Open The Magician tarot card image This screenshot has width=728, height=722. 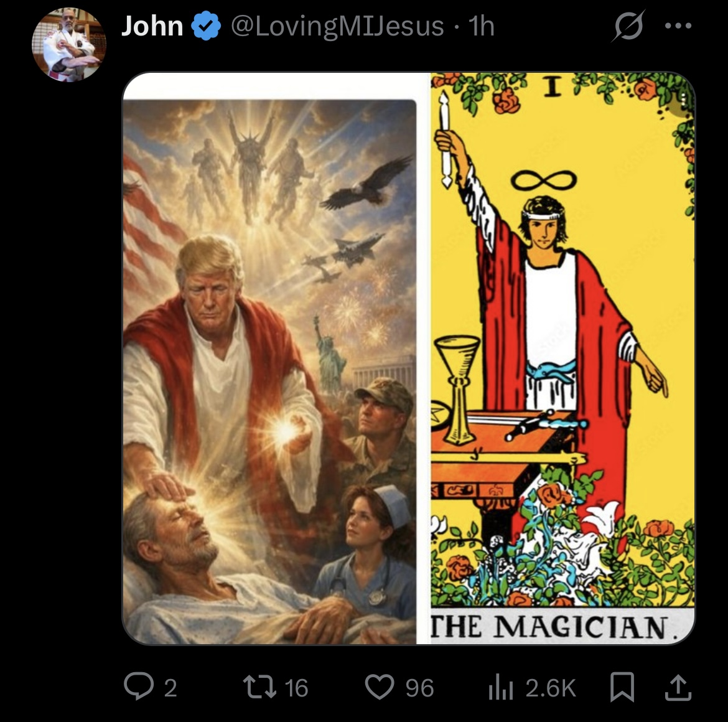click(562, 359)
